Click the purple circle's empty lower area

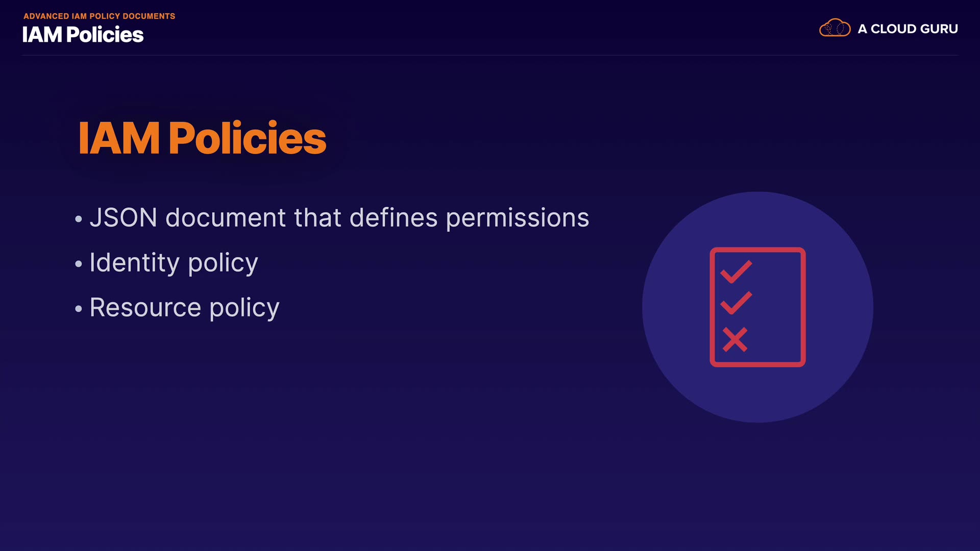coord(757,395)
